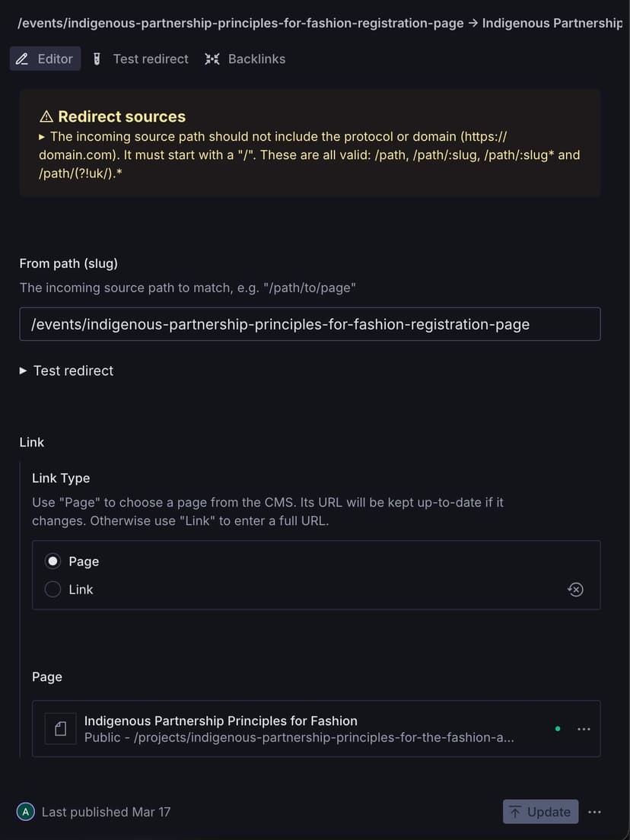Click the document icon on the Page reference
Viewport: 630px width, 840px height.
coord(60,728)
